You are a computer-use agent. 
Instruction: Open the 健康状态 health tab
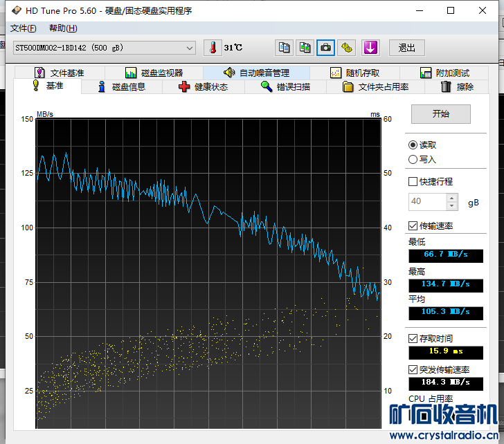tap(203, 87)
